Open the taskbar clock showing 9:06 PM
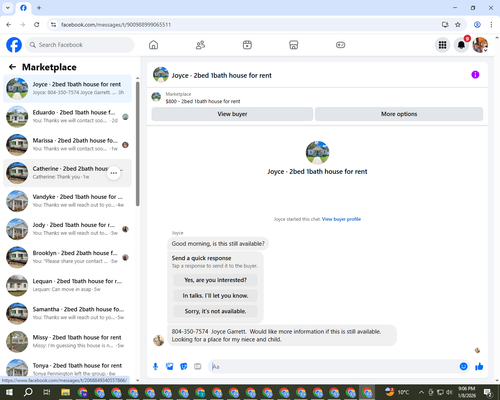 tap(467, 392)
